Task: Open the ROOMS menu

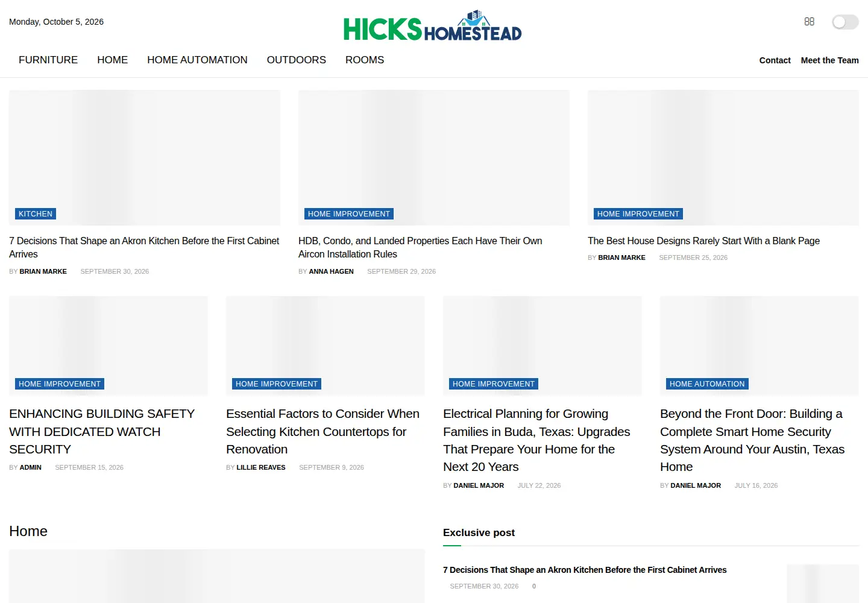Action: click(x=365, y=60)
